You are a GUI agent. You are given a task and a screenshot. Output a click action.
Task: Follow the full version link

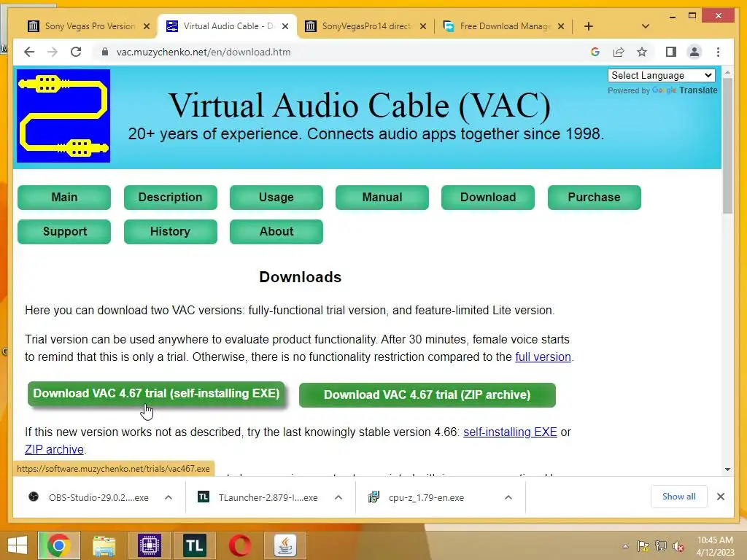[543, 357]
